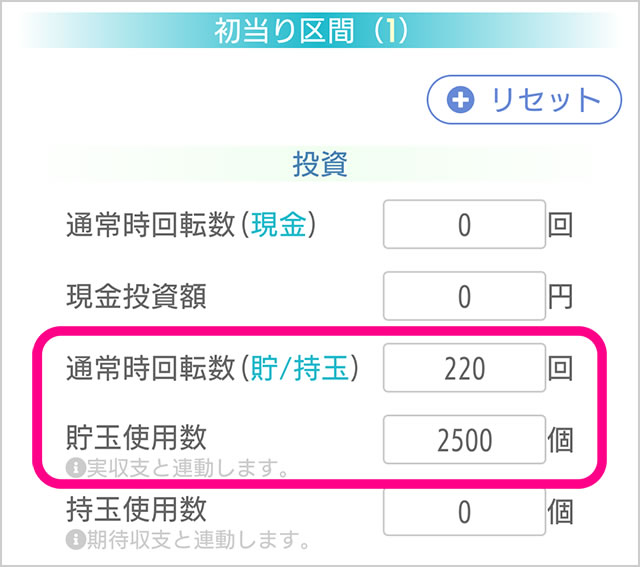This screenshot has width=640, height=567.
Task: Click info icon beside 期待収支と連動します
Action: coord(73,541)
